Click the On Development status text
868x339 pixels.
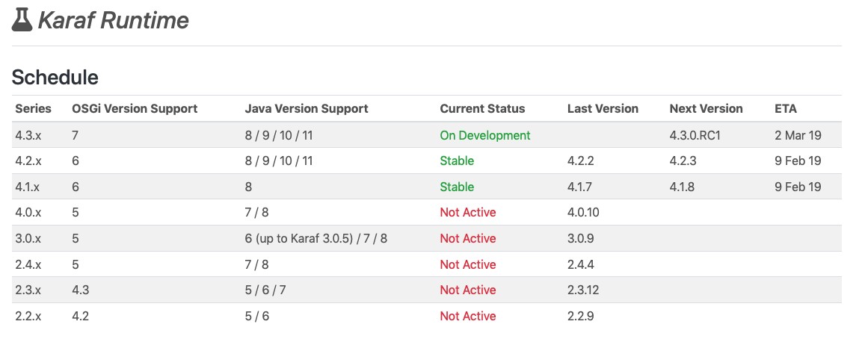(x=484, y=135)
